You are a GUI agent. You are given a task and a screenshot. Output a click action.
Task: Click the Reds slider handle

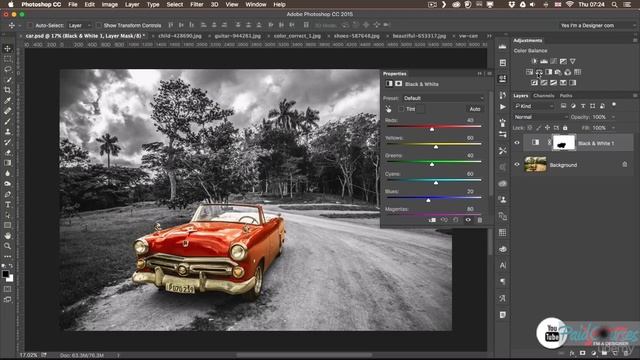432,129
